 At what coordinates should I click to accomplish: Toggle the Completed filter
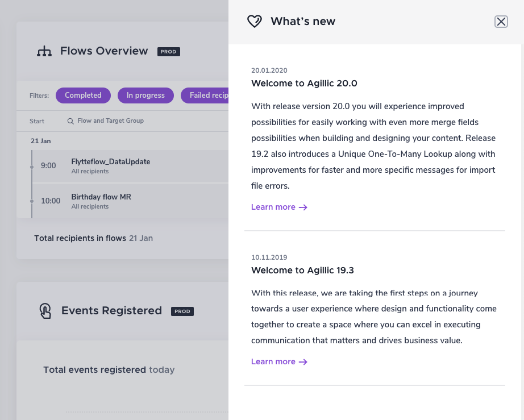(83, 95)
